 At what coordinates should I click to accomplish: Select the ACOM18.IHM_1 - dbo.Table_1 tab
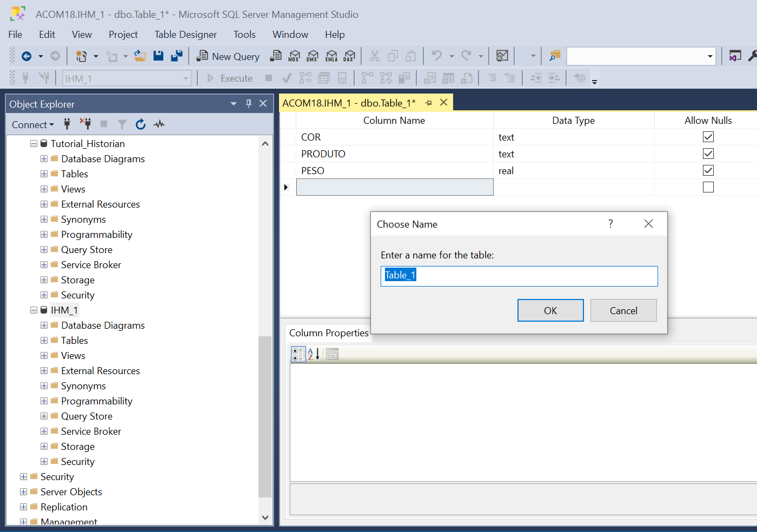[x=349, y=103]
